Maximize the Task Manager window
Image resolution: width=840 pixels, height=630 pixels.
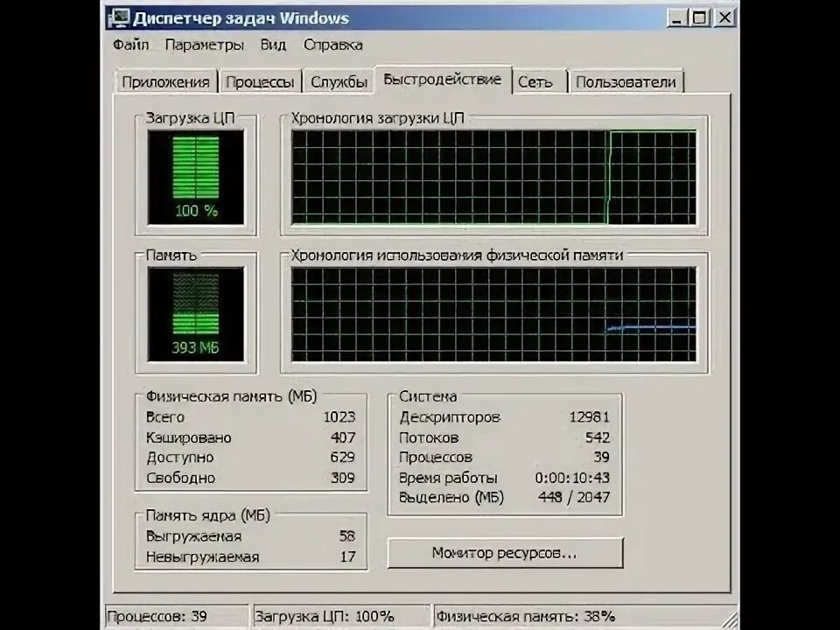700,18
